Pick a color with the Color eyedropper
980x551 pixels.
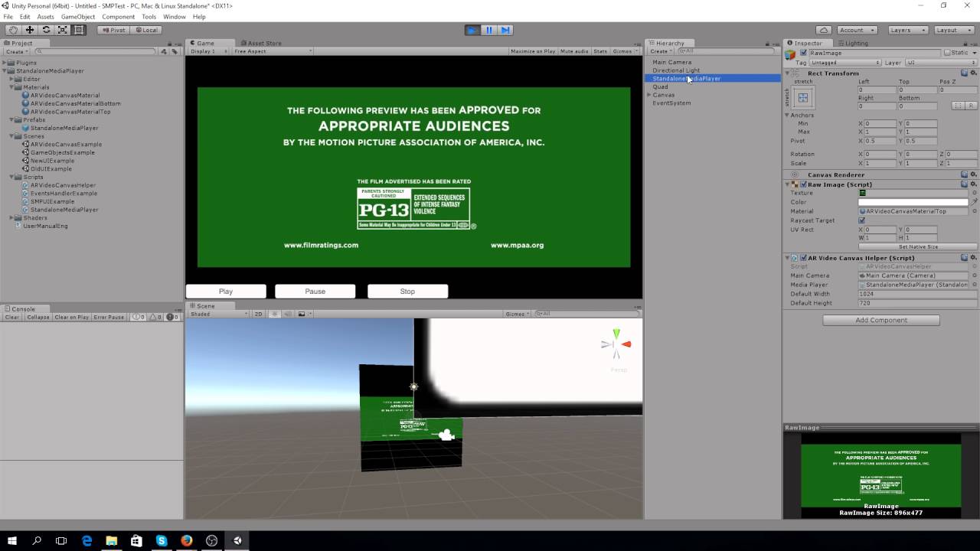pyautogui.click(x=974, y=202)
